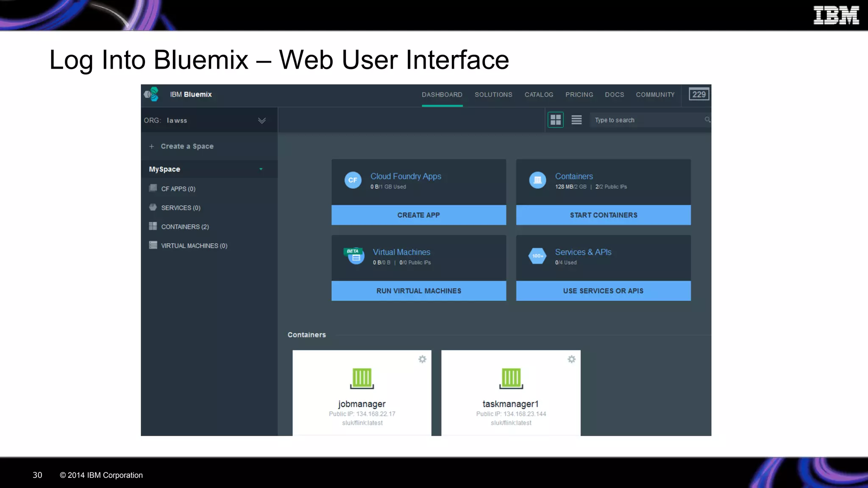Collapse the MySpace section arrow
Viewport: 868px width, 488px height.
(261, 169)
